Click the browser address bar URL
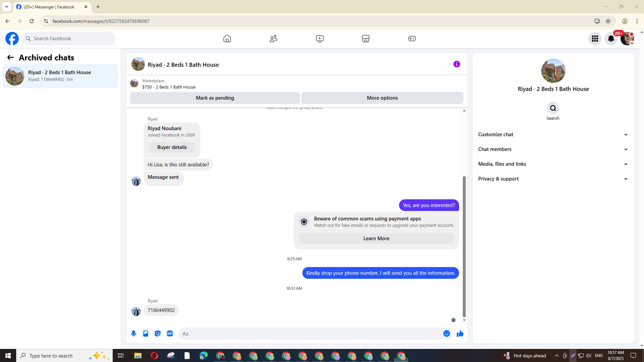The image size is (644, 362). 101,21
